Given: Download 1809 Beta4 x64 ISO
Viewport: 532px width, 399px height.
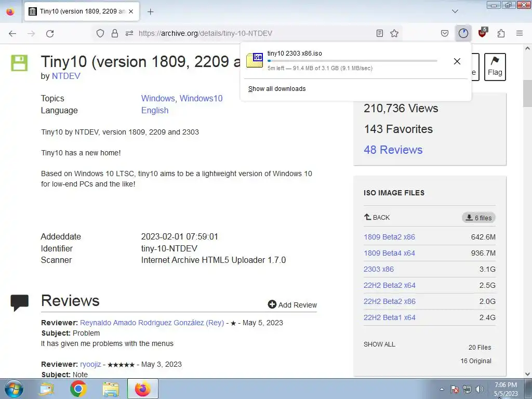Looking at the screenshot, I should click(x=389, y=253).
